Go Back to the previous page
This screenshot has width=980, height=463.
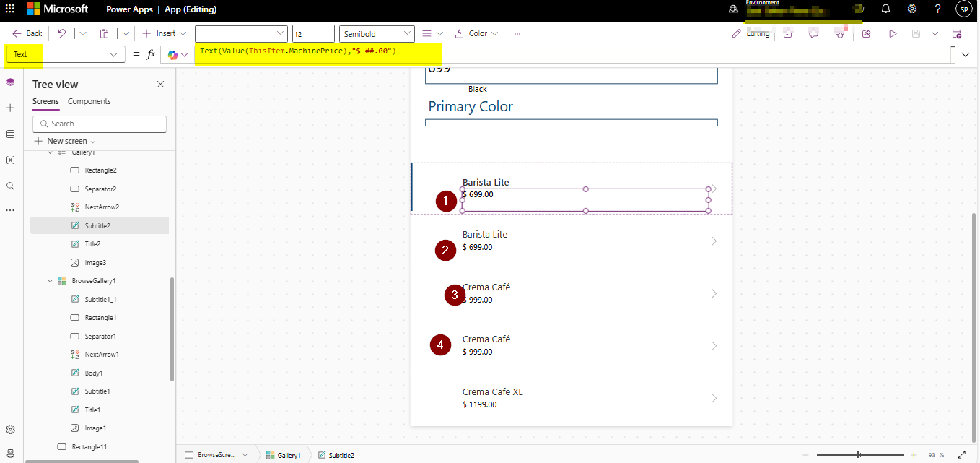[x=28, y=33]
